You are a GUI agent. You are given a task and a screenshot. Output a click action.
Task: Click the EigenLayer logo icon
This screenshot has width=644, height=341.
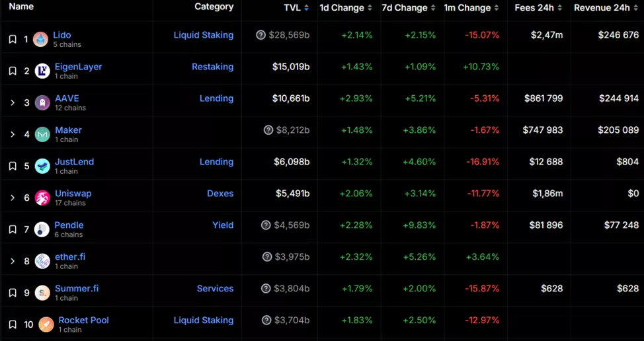(42, 71)
